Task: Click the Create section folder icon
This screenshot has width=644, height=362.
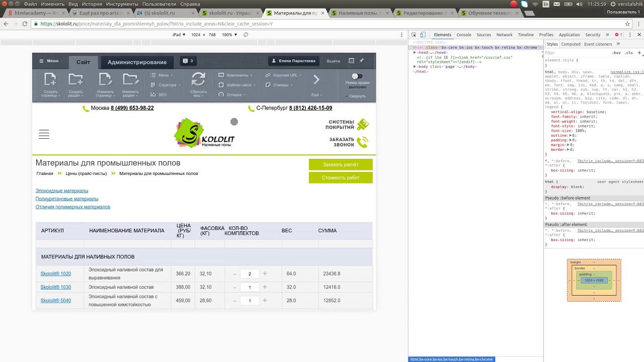Action: [75, 79]
